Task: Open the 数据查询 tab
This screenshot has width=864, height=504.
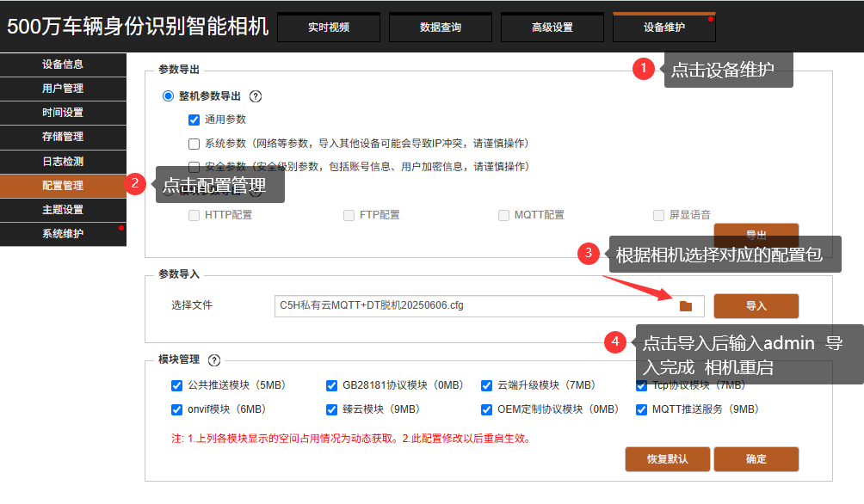Action: (441, 28)
